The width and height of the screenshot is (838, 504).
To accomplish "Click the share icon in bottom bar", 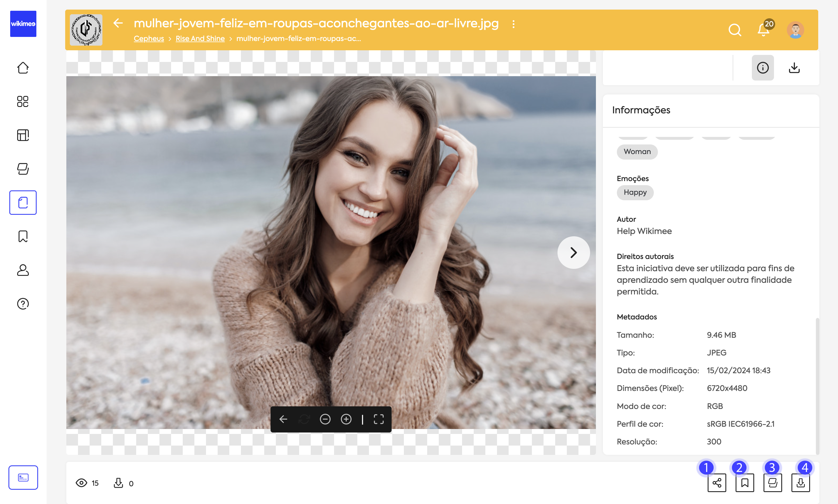I will pos(717,482).
